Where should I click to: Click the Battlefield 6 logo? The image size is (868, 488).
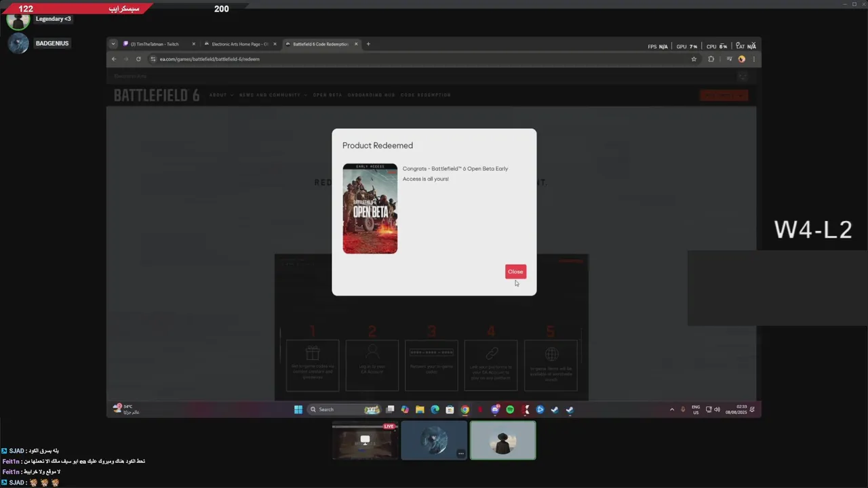(x=157, y=96)
